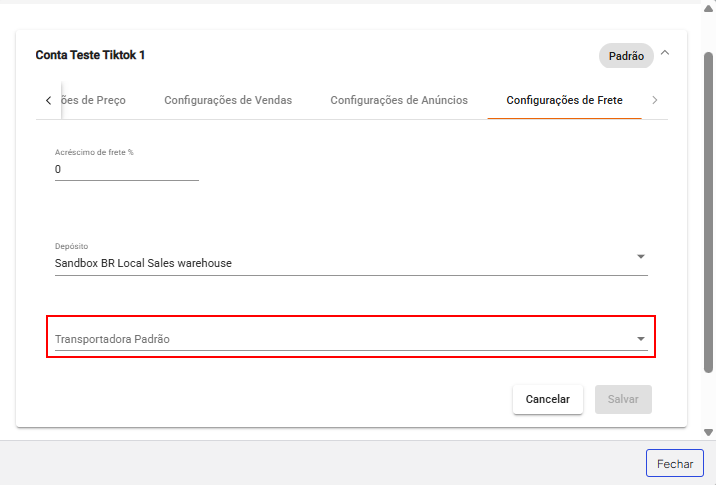Click the Depósito dropdown arrow
The image size is (716, 485).
tap(640, 257)
